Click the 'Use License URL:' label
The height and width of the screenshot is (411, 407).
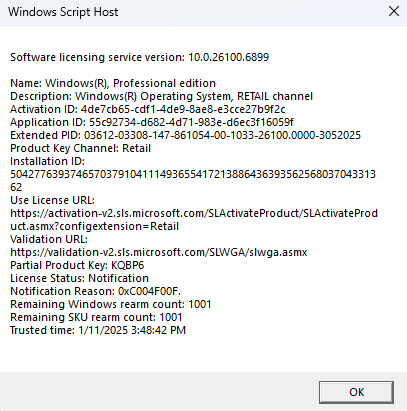(52, 200)
